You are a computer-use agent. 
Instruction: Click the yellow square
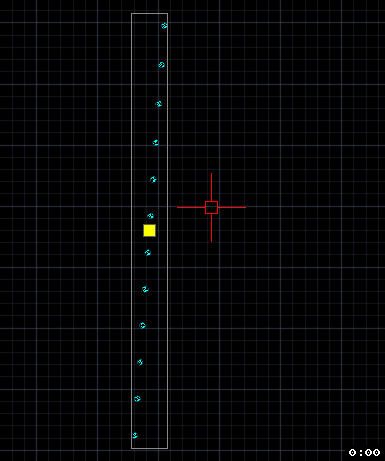pos(149,230)
